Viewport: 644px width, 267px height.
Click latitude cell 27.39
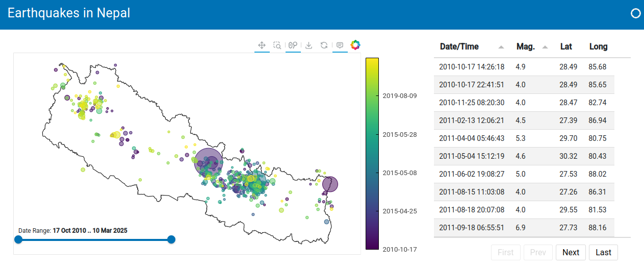(x=568, y=120)
